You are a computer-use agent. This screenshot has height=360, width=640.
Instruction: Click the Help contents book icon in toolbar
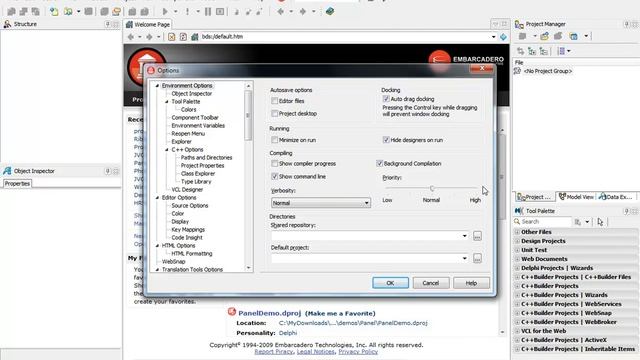coord(330,11)
